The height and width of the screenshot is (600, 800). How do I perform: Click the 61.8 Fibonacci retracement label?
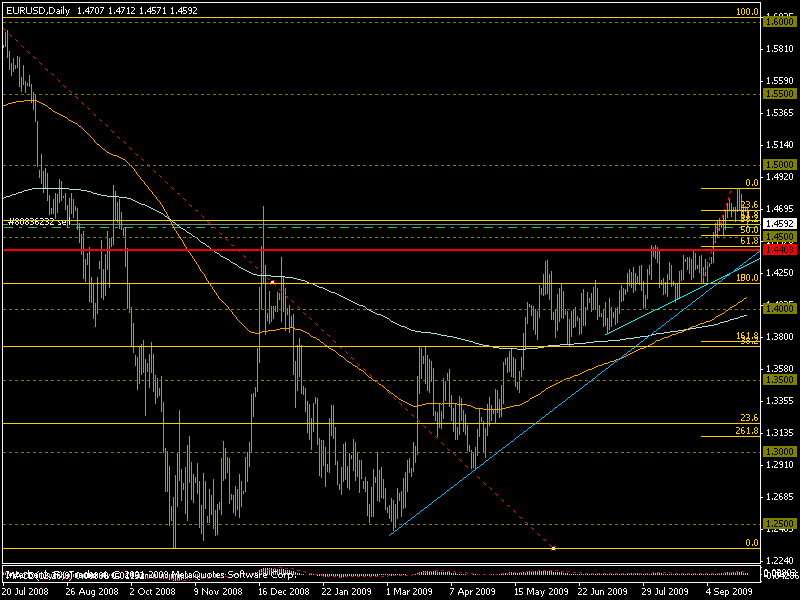tap(748, 241)
